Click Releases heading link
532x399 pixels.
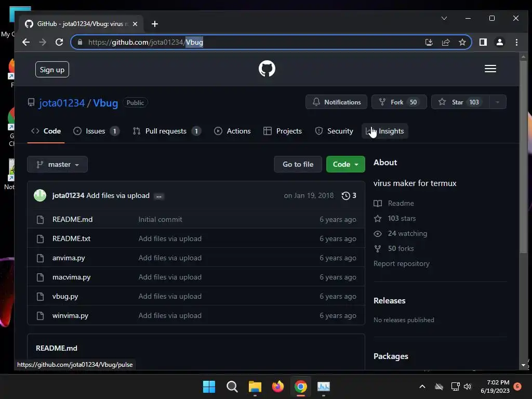point(390,301)
